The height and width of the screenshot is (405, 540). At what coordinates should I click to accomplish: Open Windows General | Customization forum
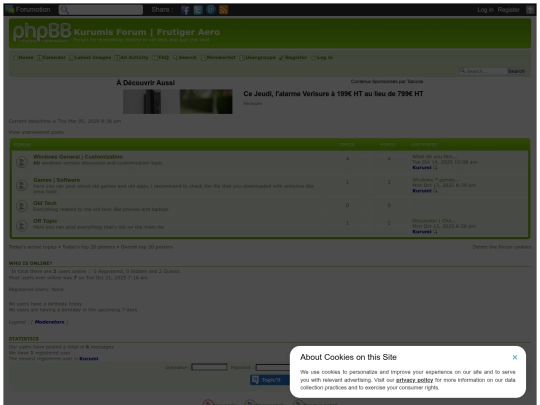point(78,157)
